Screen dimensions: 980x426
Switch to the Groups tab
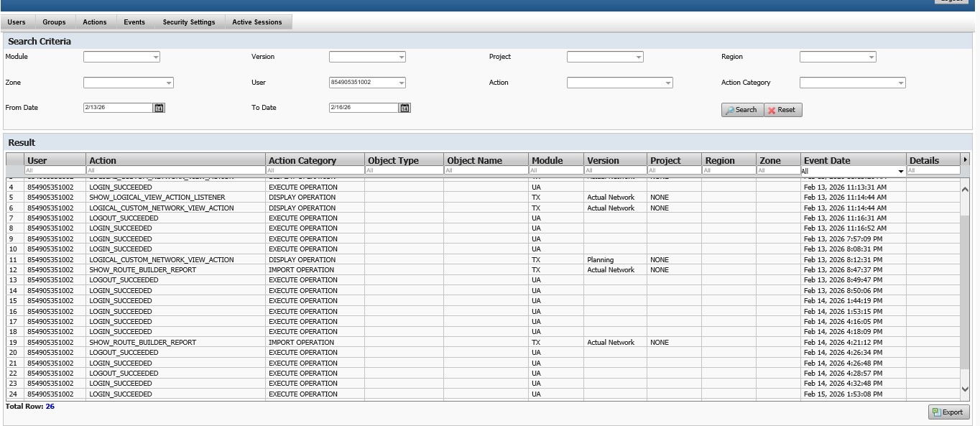[x=54, y=22]
